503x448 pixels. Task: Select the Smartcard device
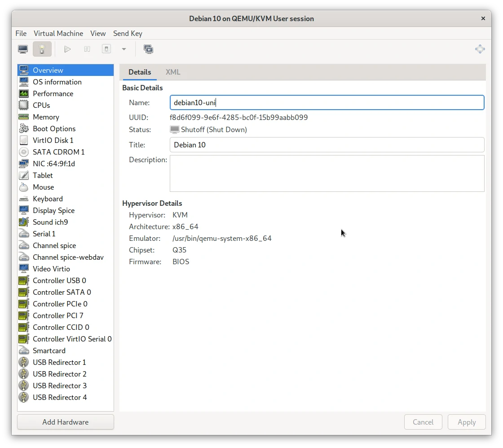coord(66,351)
